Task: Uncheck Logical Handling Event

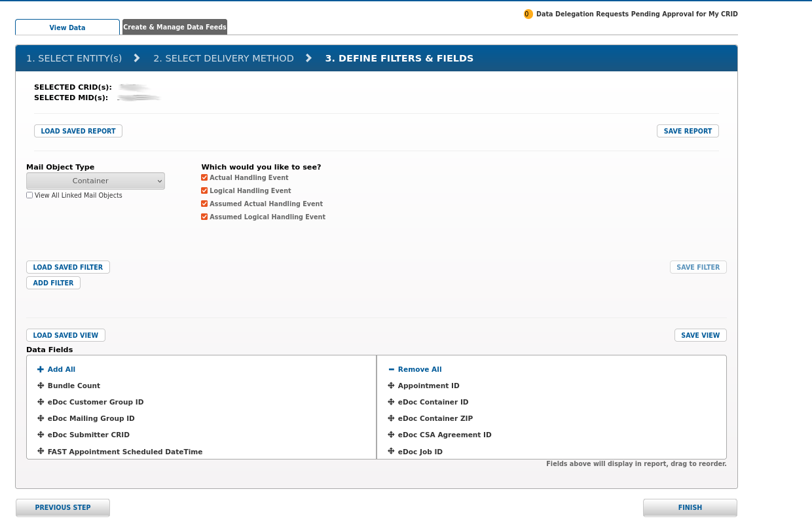Action: pos(204,191)
